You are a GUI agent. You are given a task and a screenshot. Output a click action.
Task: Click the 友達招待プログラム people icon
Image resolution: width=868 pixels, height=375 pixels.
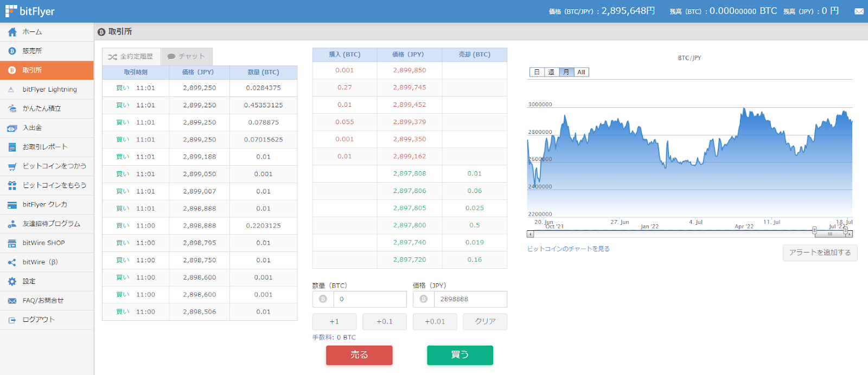(12, 224)
